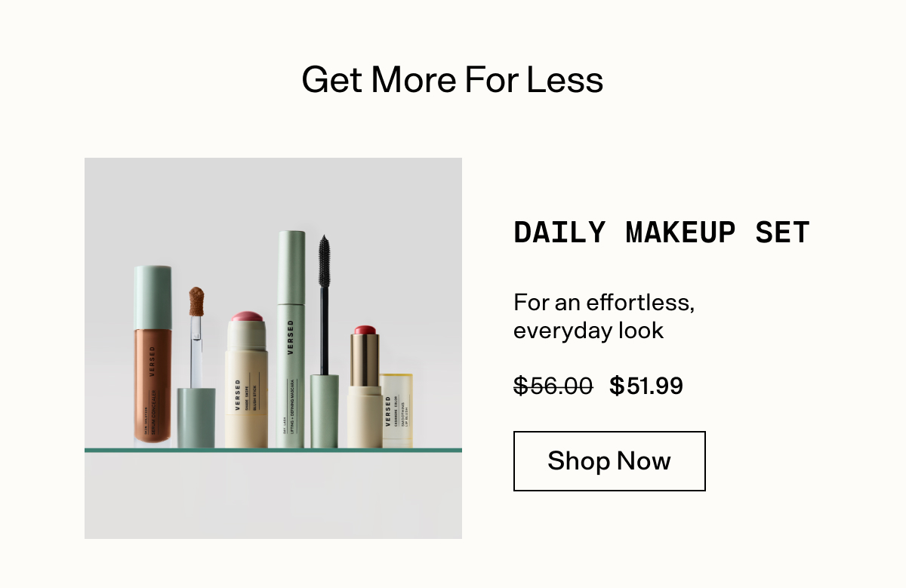Image resolution: width=906 pixels, height=588 pixels.
Task: Click the $51.99 sale price
Action: (646, 386)
